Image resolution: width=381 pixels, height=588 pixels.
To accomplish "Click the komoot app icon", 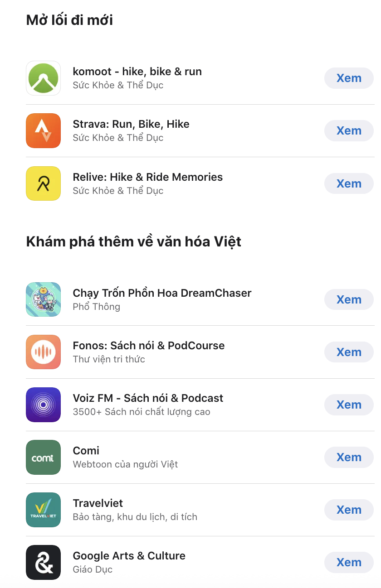I will (43, 78).
